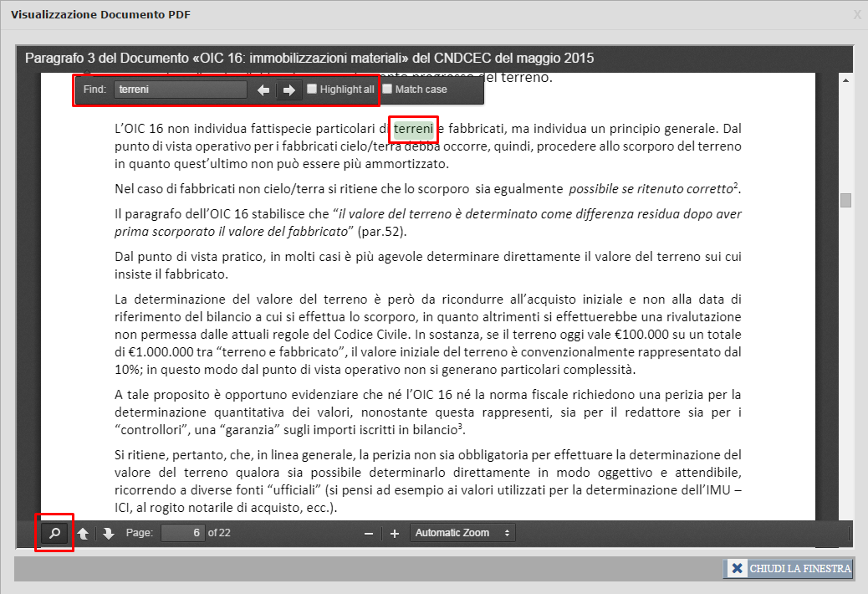Jump to next search match arrow

(288, 90)
